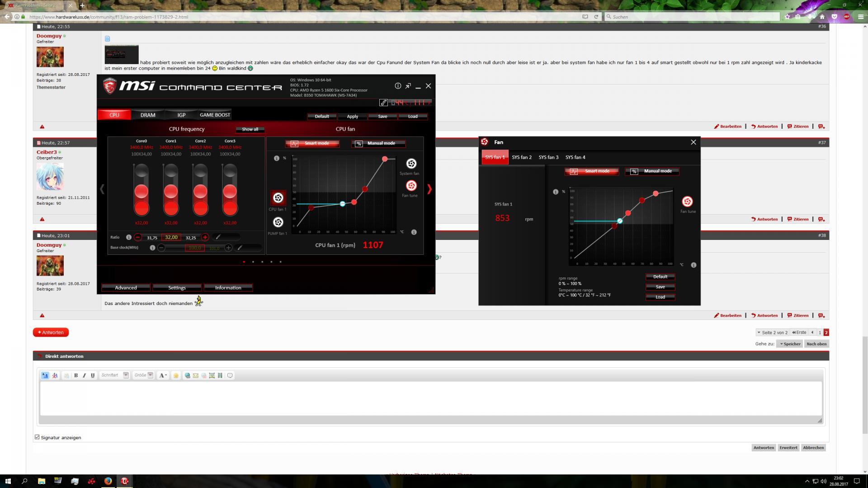The image size is (868, 488).
Task: Click the Base clock edit pencil icon
Action: coord(240,248)
